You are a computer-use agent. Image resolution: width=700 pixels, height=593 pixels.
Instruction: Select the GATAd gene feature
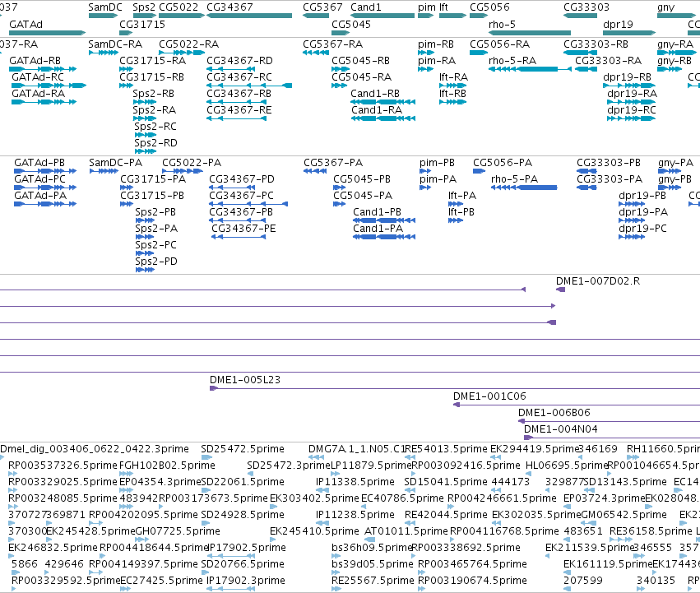[x=48, y=33]
